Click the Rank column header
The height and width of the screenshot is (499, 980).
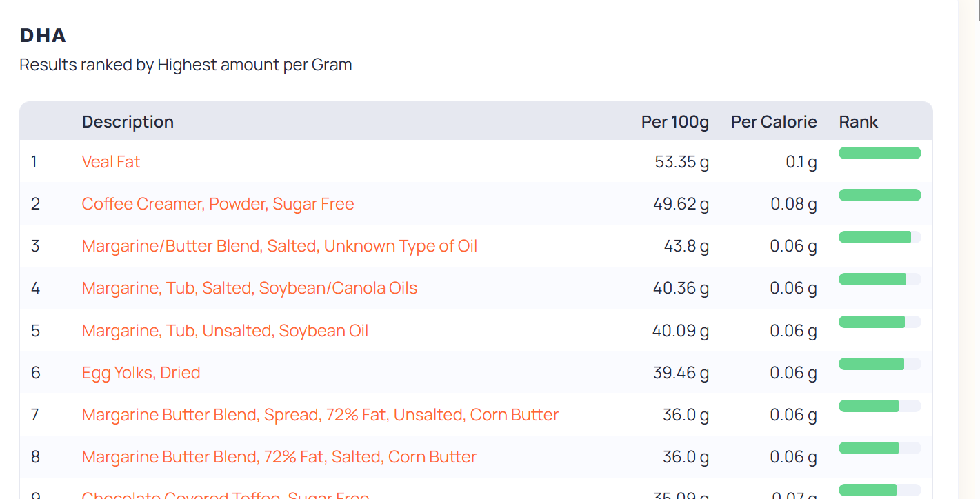pyautogui.click(x=859, y=122)
